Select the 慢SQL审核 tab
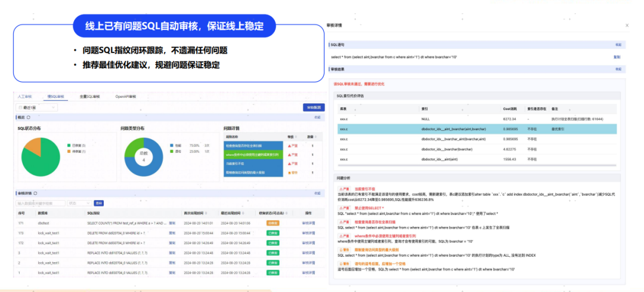 56,97
